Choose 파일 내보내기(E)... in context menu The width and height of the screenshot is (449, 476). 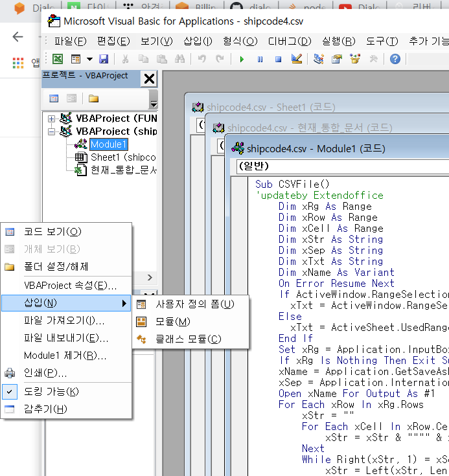point(67,338)
